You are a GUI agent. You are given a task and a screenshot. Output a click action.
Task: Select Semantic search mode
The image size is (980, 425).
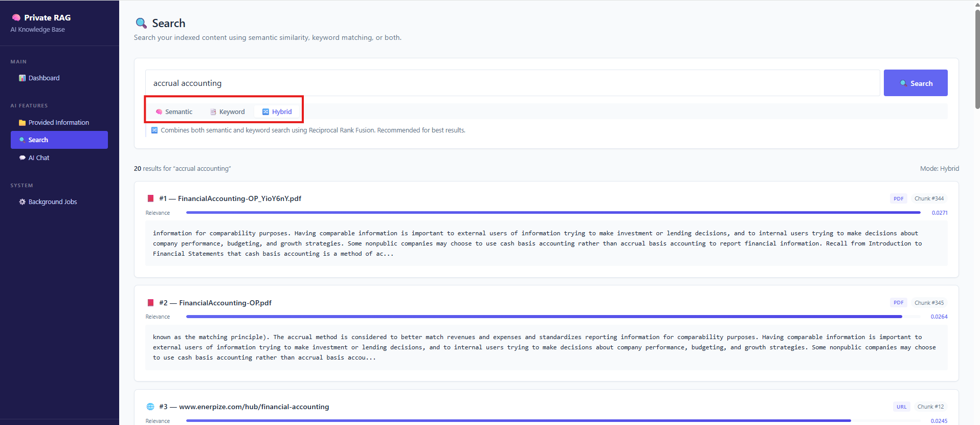pyautogui.click(x=174, y=112)
